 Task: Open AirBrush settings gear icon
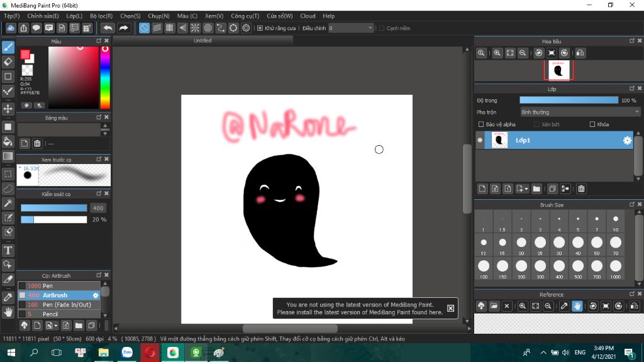click(x=96, y=295)
